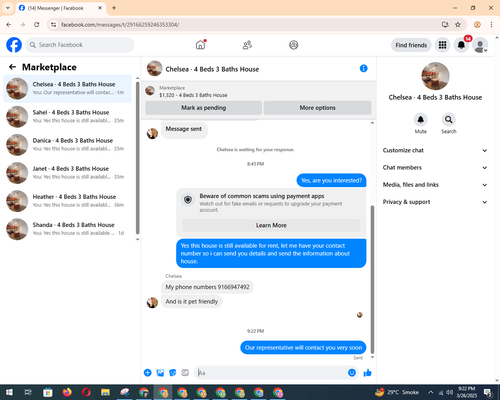Click the facebook.com address bar URL

coord(120,25)
